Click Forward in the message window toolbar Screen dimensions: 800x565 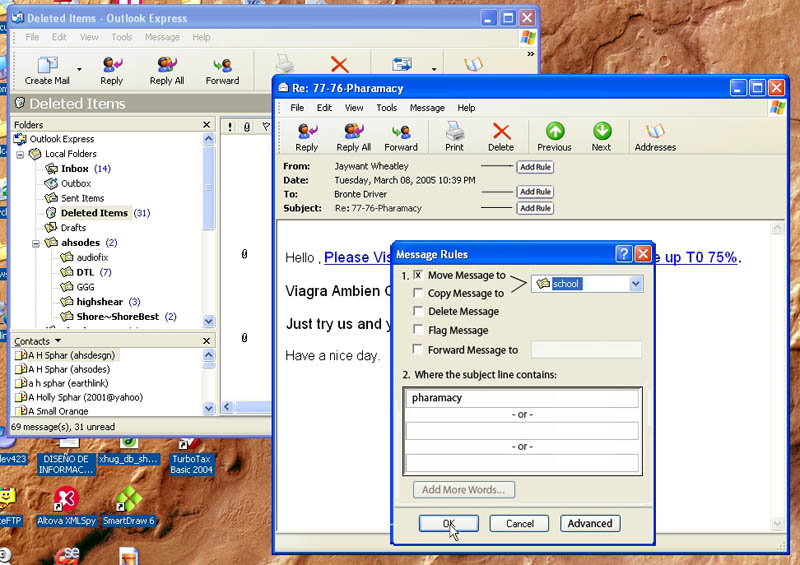401,137
